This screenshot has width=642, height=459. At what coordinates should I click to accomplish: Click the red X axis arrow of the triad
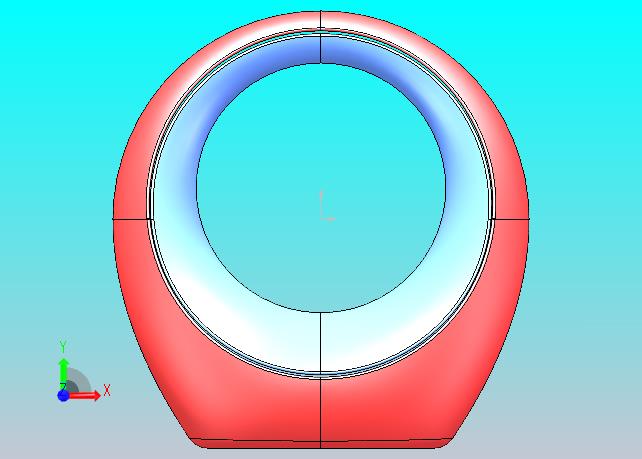point(84,396)
